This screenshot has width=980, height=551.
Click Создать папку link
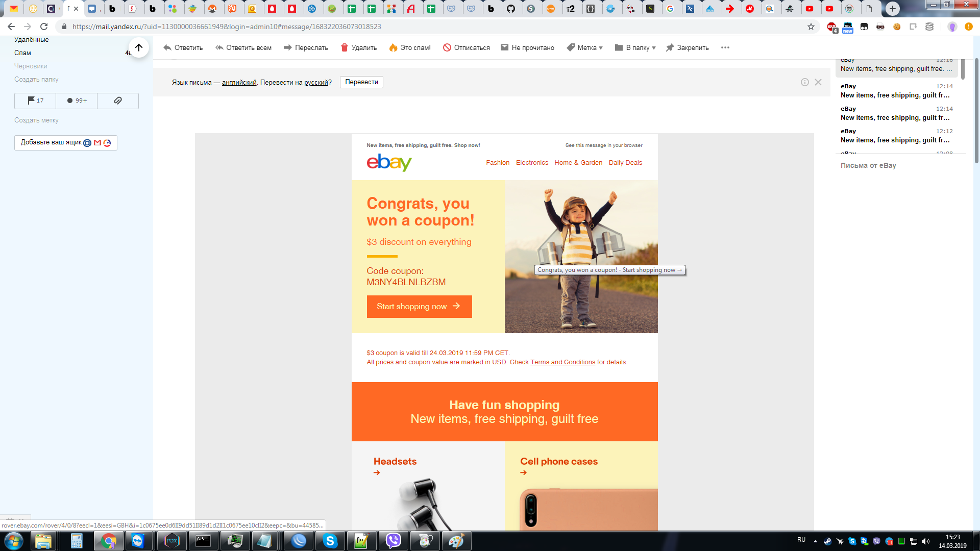(36, 79)
